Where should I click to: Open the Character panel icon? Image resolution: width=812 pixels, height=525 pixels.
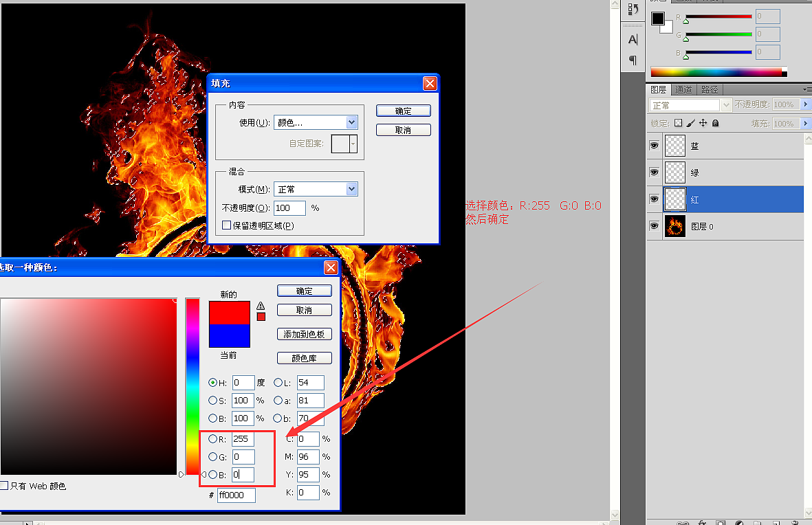[x=633, y=39]
